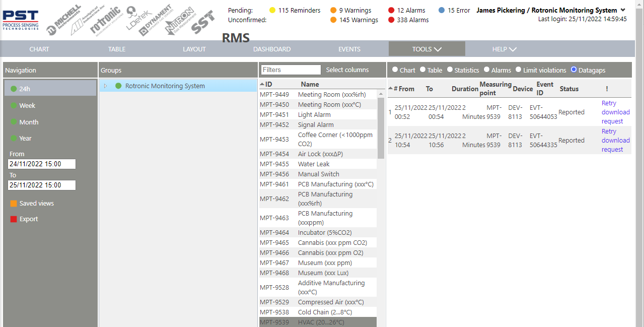
Task: Select the Month navigation range
Action: [29, 122]
